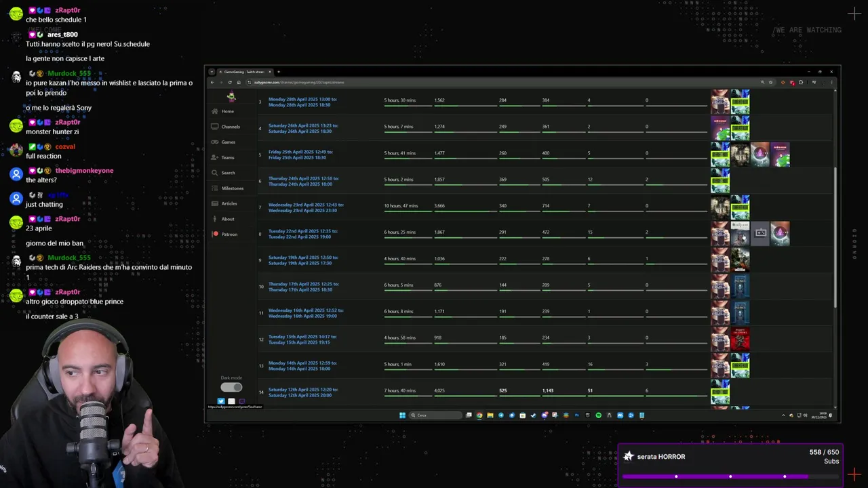Open the Thursday 17th April 2025 stream link
This screenshot has height=488, width=868.
(303, 287)
